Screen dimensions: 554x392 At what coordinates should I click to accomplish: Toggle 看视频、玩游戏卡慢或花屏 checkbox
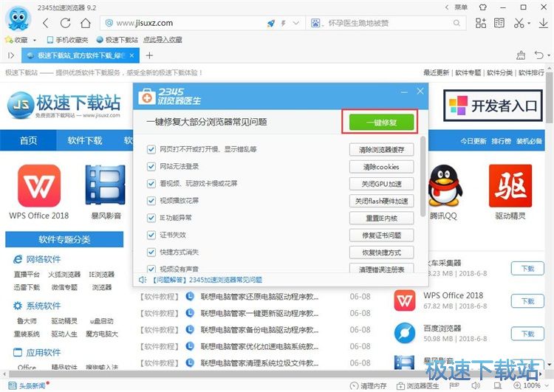click(151, 184)
